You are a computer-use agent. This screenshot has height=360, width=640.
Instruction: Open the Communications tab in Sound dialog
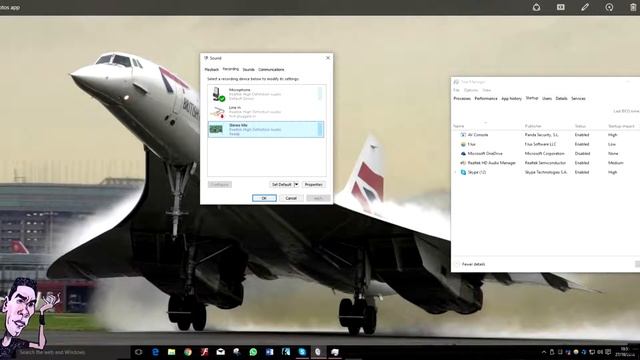[x=271, y=69]
